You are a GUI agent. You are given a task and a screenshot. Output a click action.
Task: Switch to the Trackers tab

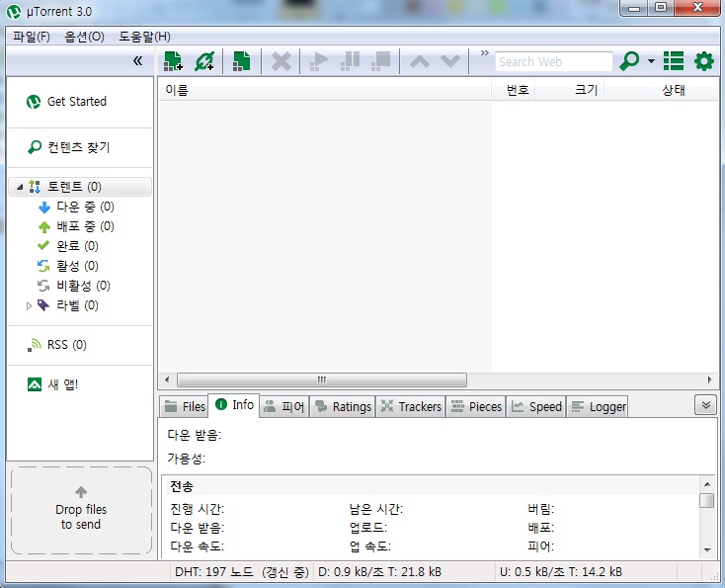(411, 406)
